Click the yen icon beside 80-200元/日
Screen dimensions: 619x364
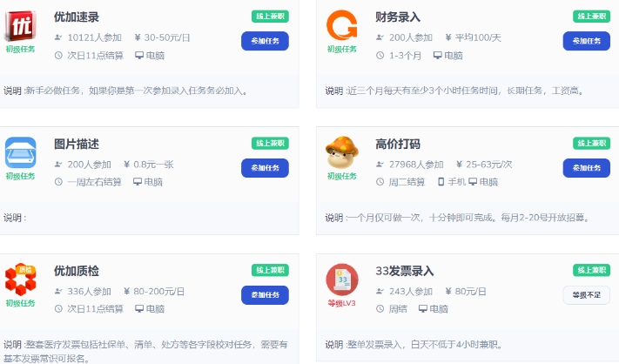[x=127, y=292]
